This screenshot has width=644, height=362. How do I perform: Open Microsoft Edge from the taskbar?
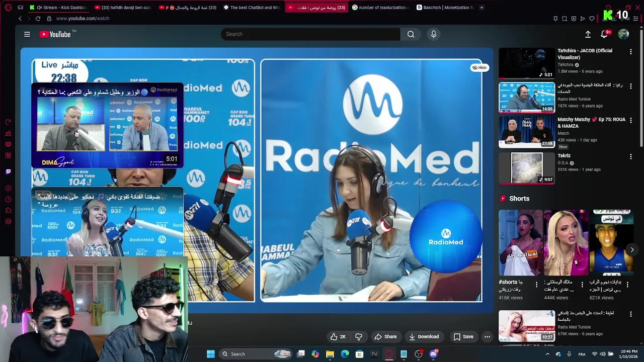[345, 354]
